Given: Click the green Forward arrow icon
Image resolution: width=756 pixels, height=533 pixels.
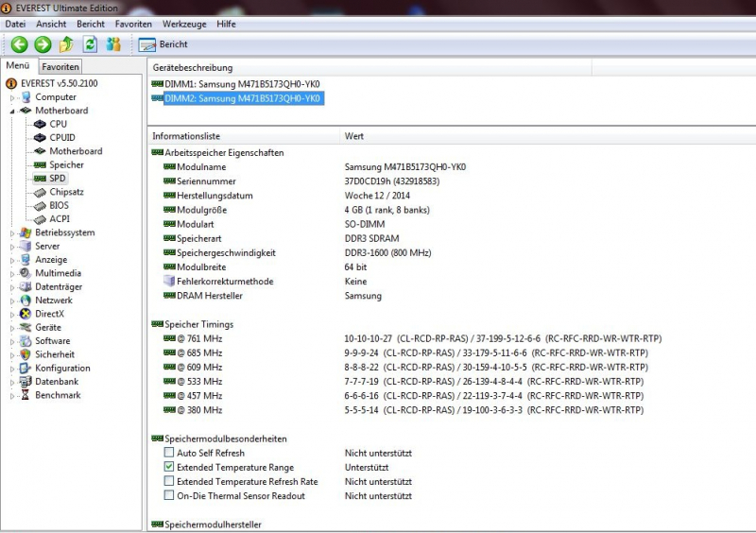Looking at the screenshot, I should tap(43, 44).
